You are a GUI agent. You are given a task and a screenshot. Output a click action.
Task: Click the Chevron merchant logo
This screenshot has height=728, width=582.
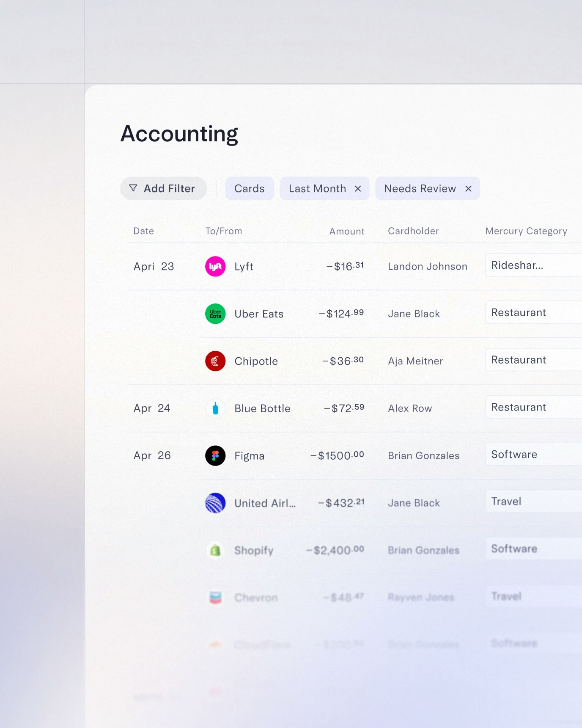click(x=215, y=598)
